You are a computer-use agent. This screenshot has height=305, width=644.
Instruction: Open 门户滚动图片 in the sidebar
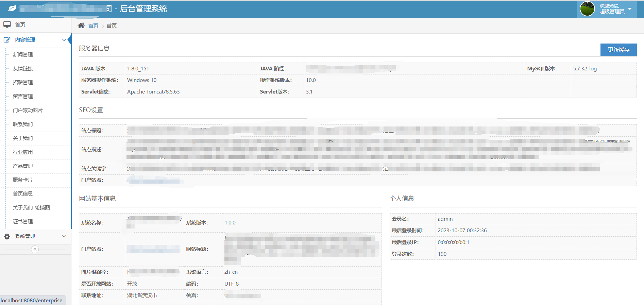[x=28, y=110]
